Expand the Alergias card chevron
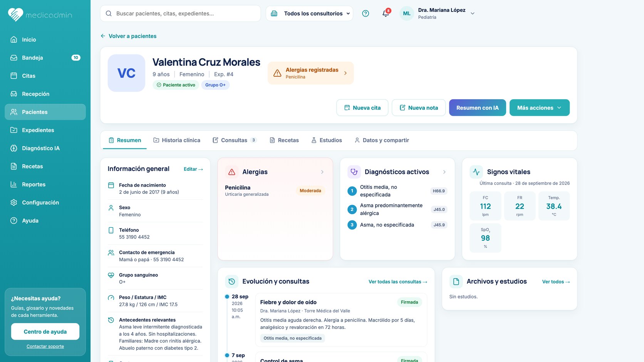This screenshot has height=362, width=644. (322, 172)
